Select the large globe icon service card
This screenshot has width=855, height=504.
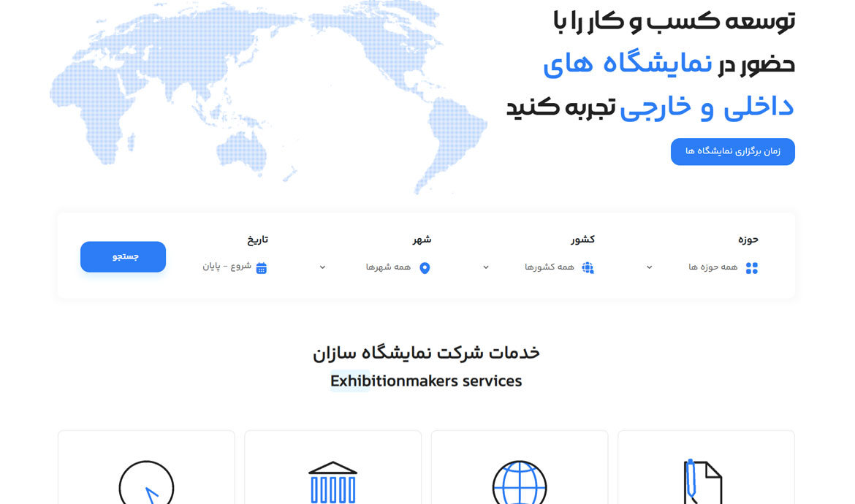click(519, 482)
